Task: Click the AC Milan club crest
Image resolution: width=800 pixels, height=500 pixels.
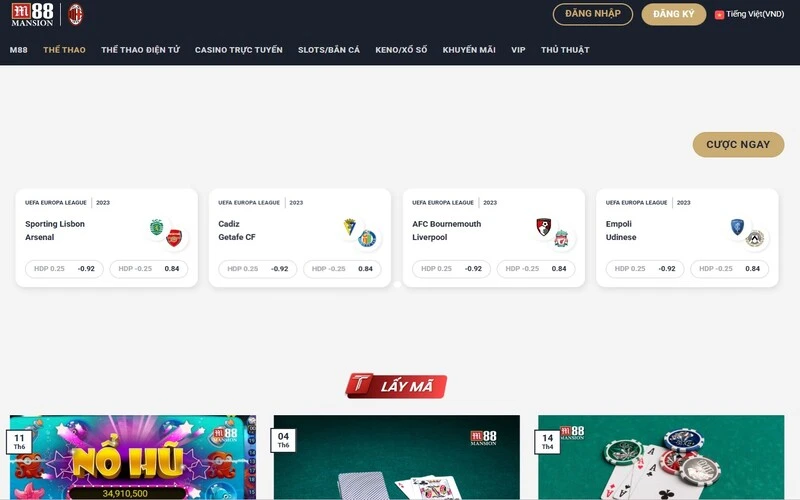Action: [76, 15]
